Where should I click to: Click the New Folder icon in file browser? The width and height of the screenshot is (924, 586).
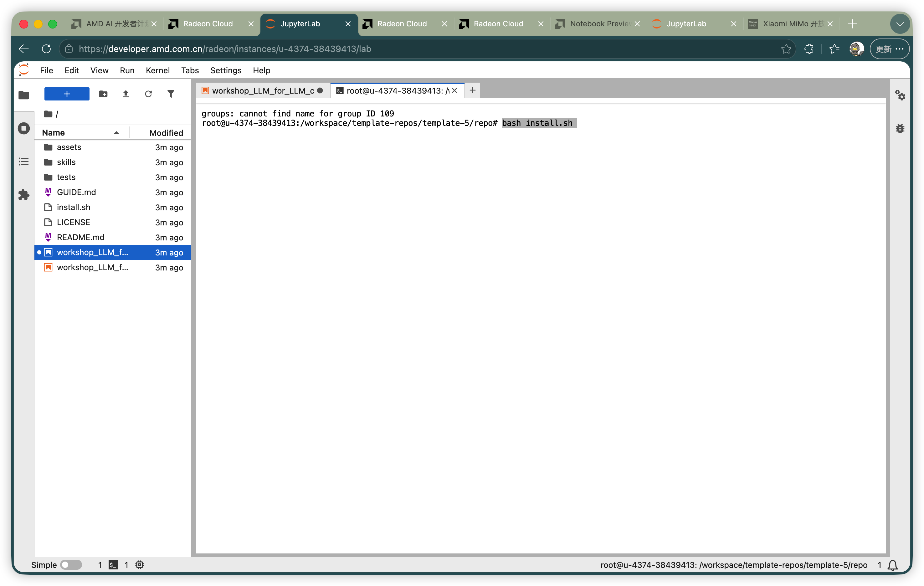tap(103, 94)
